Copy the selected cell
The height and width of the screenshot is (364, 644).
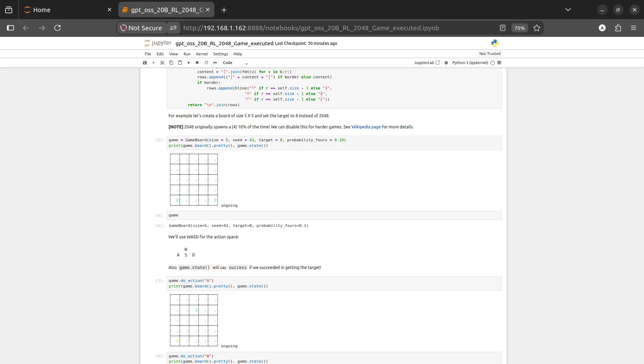coord(171,63)
